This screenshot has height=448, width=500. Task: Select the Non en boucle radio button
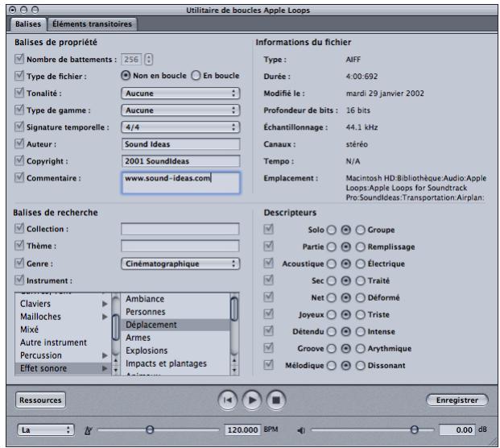[126, 76]
